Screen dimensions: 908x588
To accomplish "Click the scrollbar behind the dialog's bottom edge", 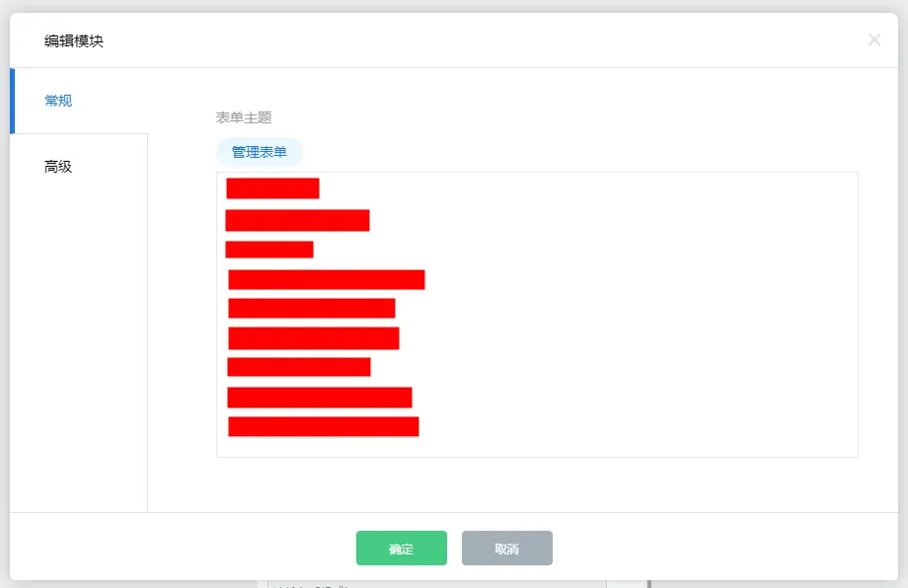I will (648, 584).
